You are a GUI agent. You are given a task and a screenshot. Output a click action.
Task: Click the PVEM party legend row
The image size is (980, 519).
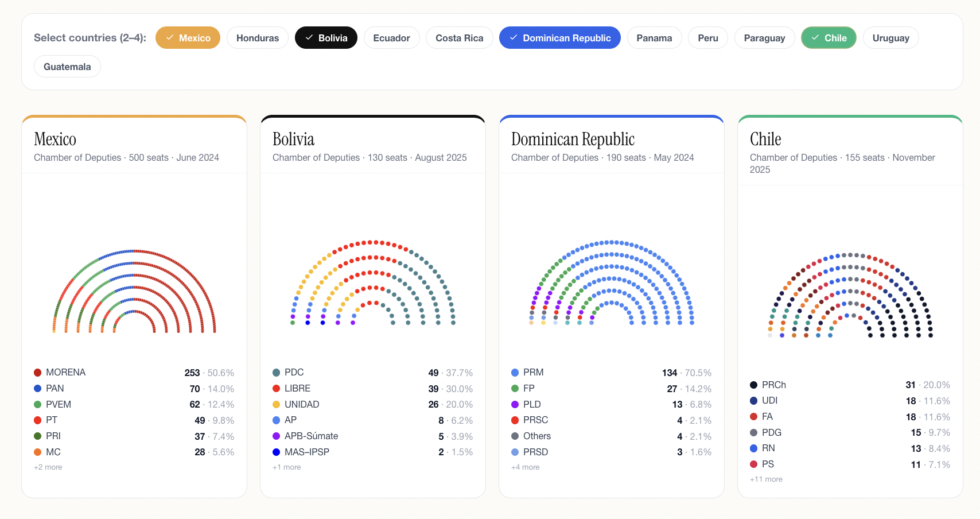pos(134,404)
